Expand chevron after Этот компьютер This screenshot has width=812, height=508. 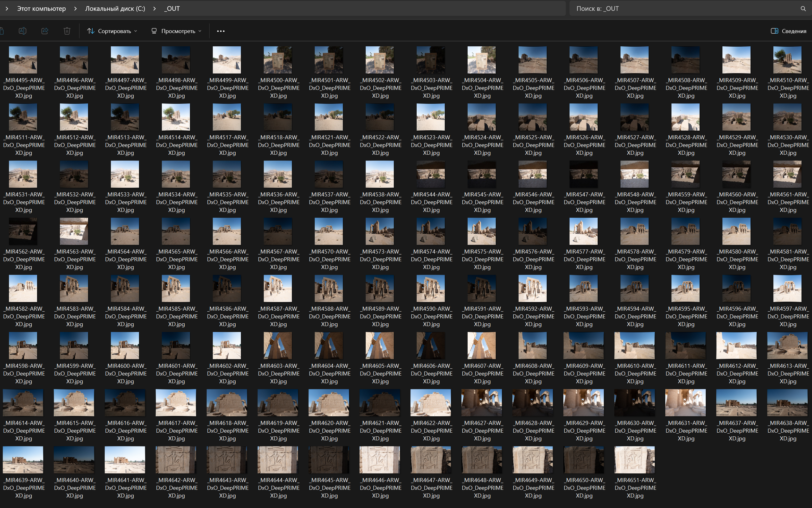(75, 9)
